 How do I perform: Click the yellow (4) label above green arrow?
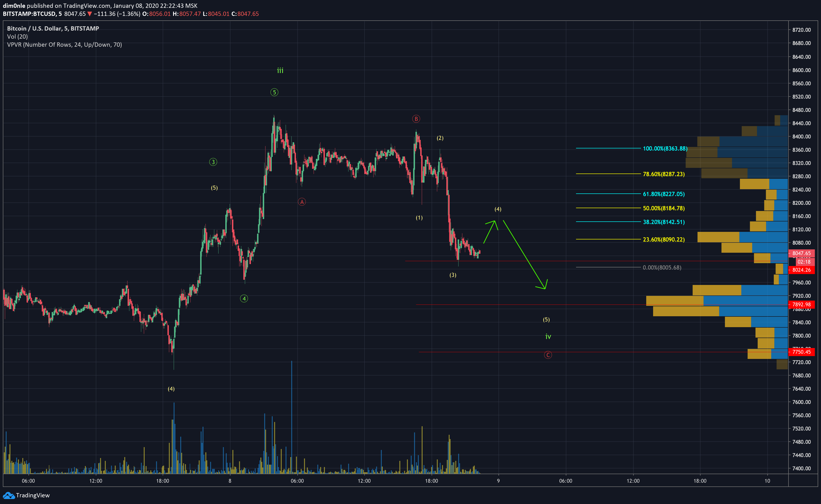tap(498, 209)
